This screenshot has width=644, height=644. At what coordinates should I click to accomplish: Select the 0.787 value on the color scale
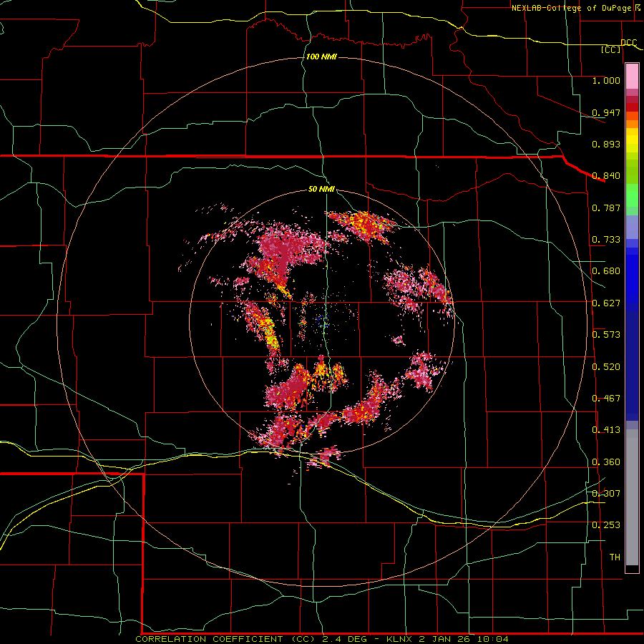click(x=606, y=208)
